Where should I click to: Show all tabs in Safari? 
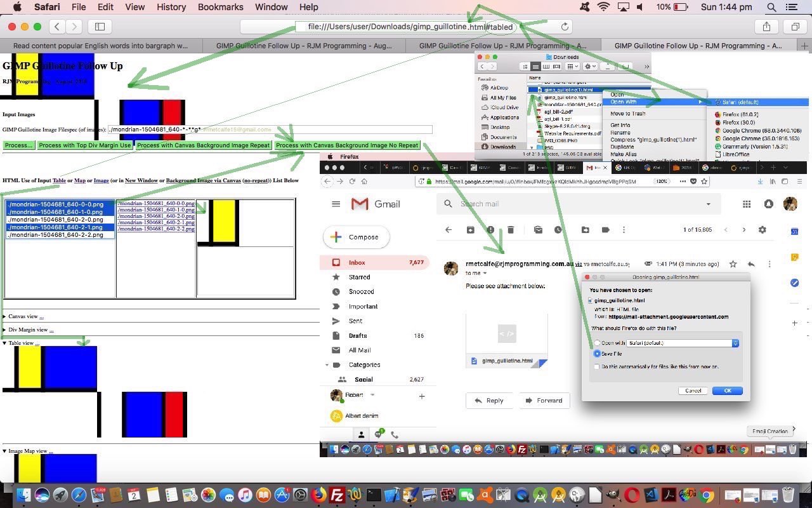795,27
